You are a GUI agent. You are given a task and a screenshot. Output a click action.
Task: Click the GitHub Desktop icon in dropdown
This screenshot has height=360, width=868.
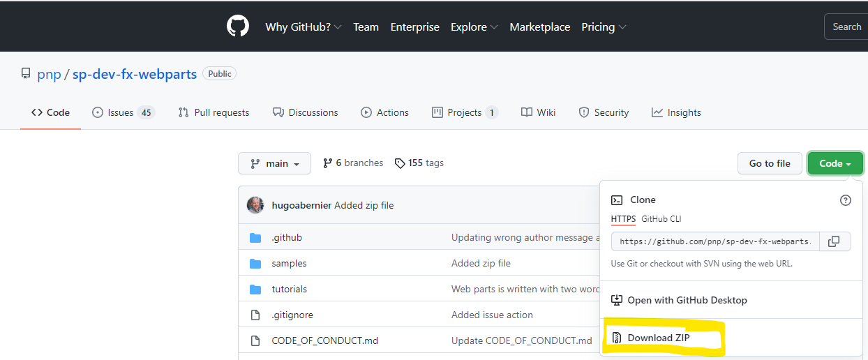[x=617, y=300]
